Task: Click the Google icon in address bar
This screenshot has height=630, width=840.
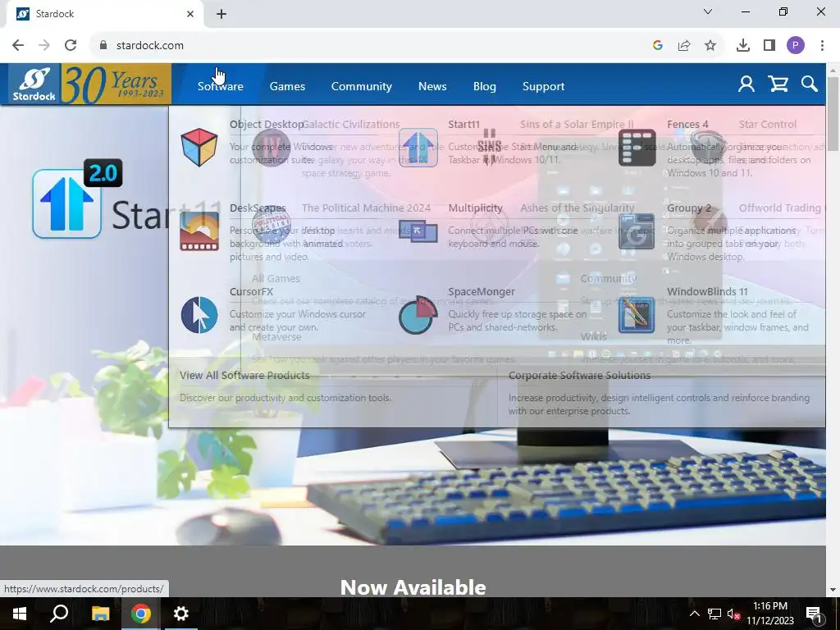Action: pos(658,46)
